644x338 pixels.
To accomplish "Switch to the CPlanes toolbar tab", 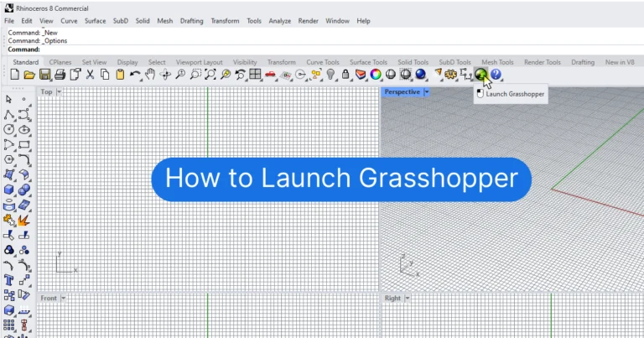I will tap(60, 62).
